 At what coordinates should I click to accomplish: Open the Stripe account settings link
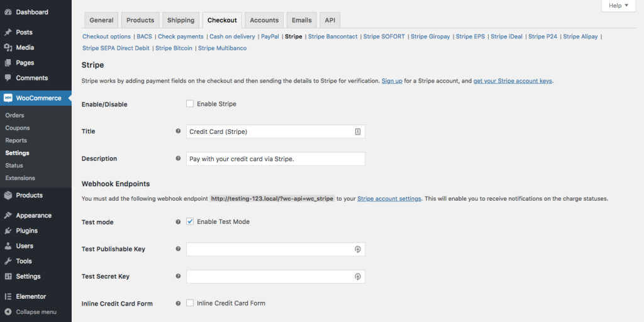pos(389,199)
